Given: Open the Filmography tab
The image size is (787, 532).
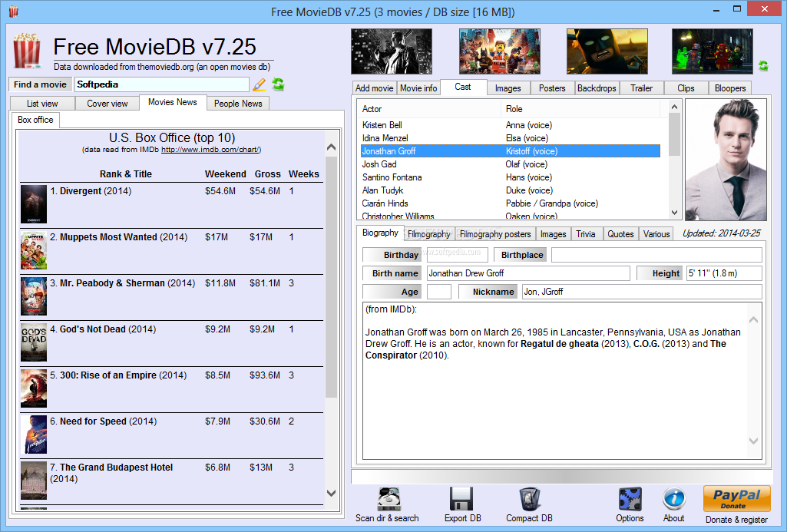Looking at the screenshot, I should pos(429,234).
